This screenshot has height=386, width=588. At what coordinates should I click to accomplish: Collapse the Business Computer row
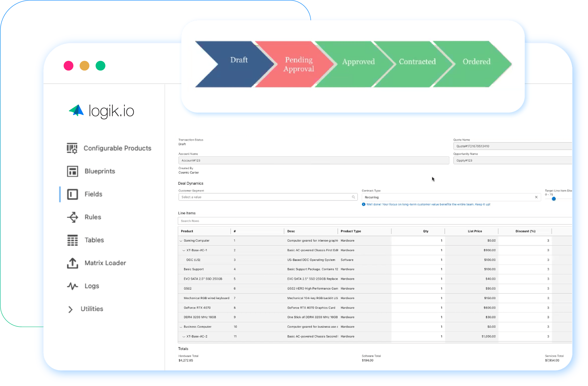click(181, 327)
